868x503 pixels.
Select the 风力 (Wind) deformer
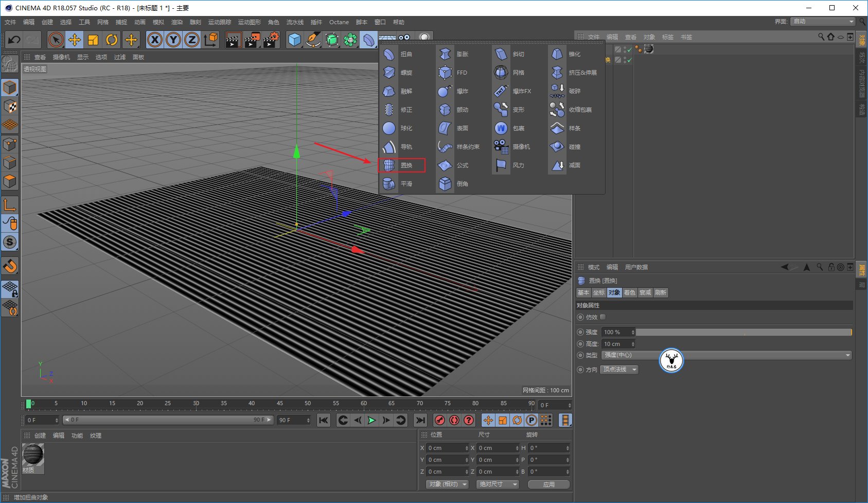coord(501,165)
